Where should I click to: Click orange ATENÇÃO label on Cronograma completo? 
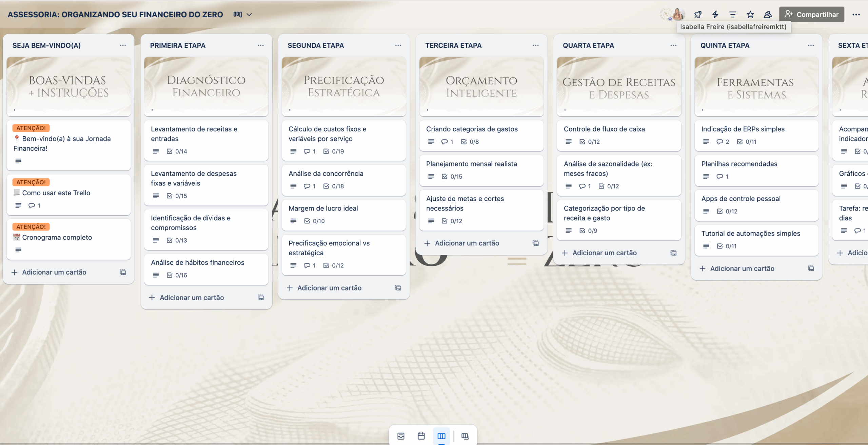[31, 226]
